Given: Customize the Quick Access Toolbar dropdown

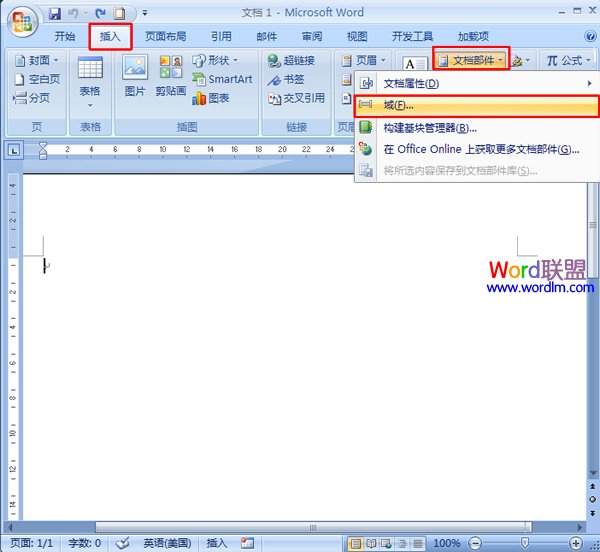Looking at the screenshot, I should tap(145, 13).
